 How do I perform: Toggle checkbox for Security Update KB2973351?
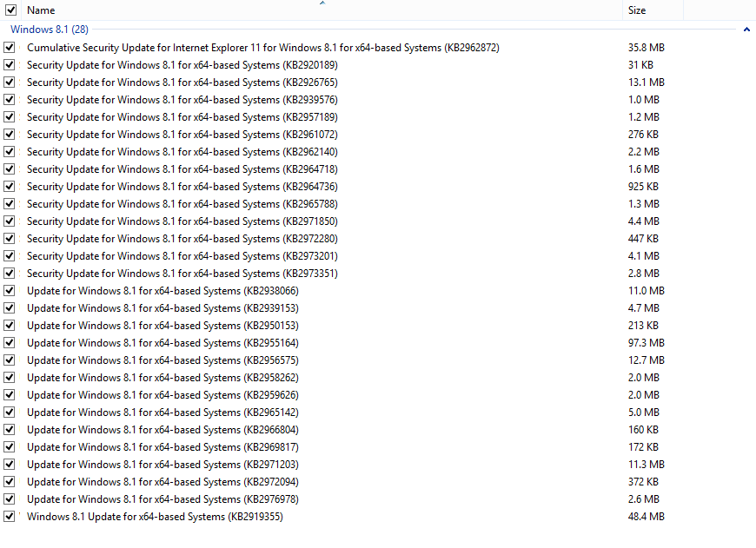click(10, 274)
